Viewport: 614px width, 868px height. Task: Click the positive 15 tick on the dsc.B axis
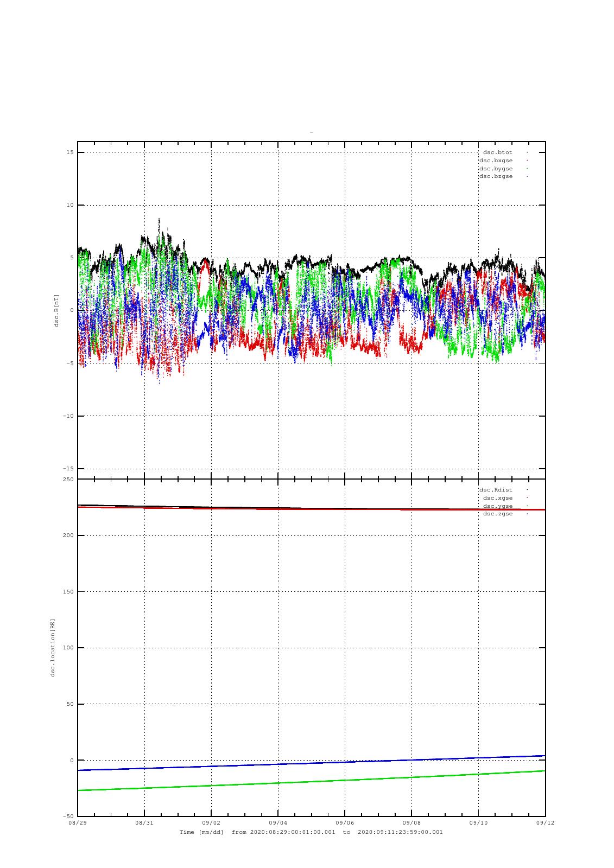coord(70,152)
